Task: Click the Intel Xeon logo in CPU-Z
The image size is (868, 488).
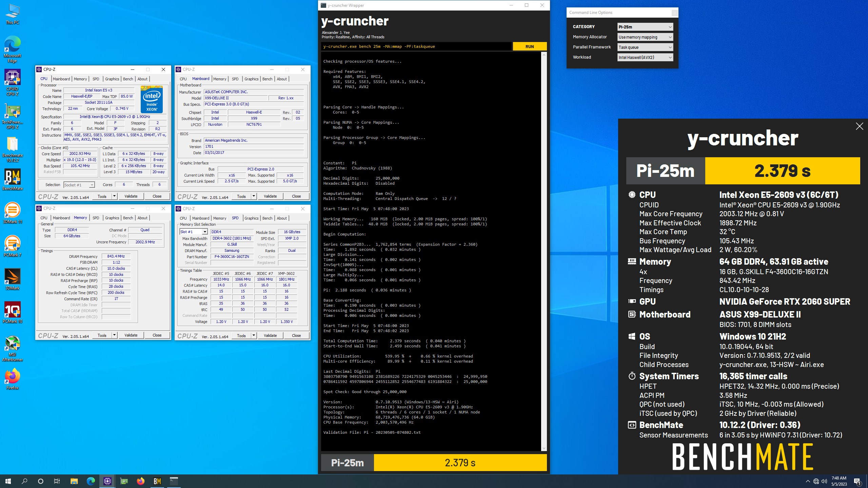Action: 152,100
